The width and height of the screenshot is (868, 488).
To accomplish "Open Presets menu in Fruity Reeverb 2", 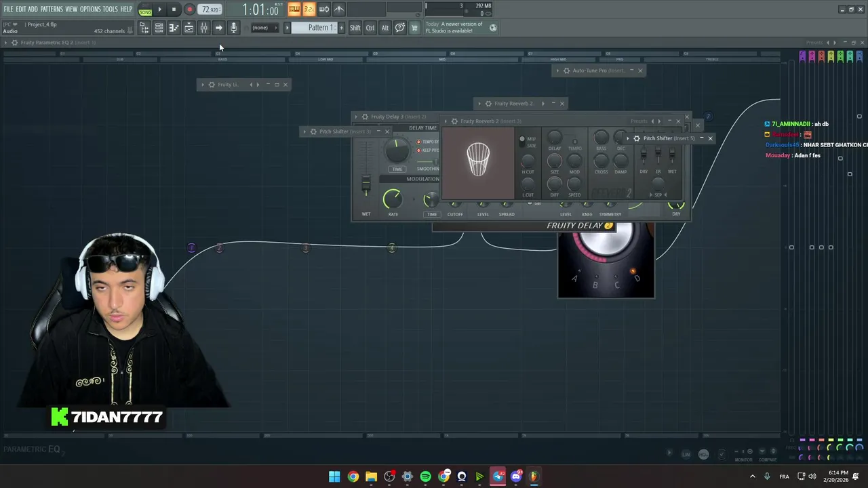I will click(x=639, y=121).
